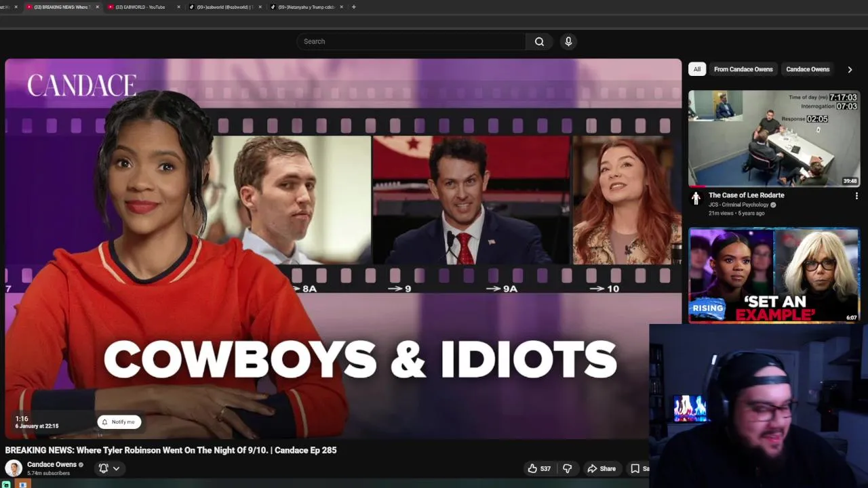Click the 21m views 5 years ago text
The height and width of the screenshot is (488, 868).
point(736,213)
